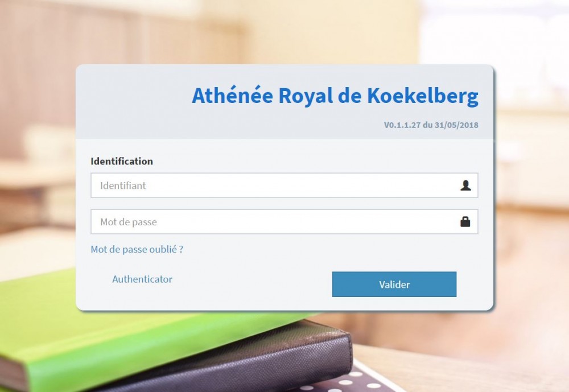Open the 'Mot de passe oublié ?' link

coord(137,249)
